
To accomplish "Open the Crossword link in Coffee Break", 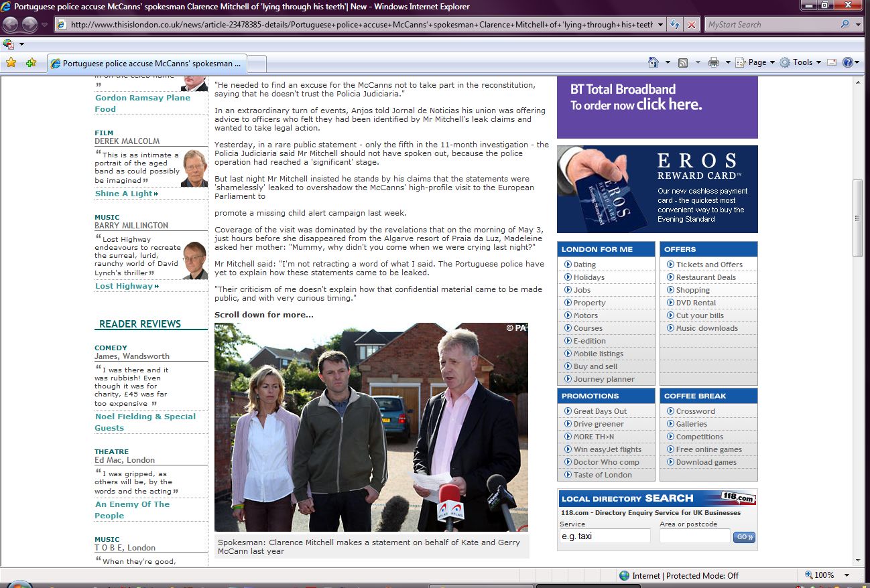I will [695, 411].
